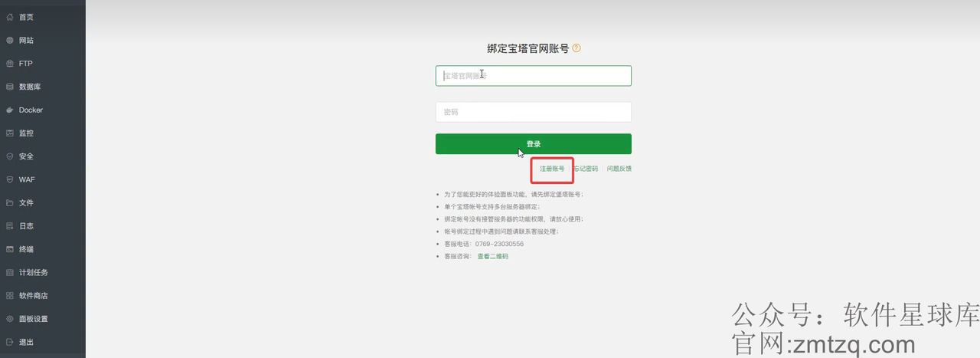The image size is (980, 358).
Task: Click the grid icon beside 软件商店
Action: pos(10,295)
